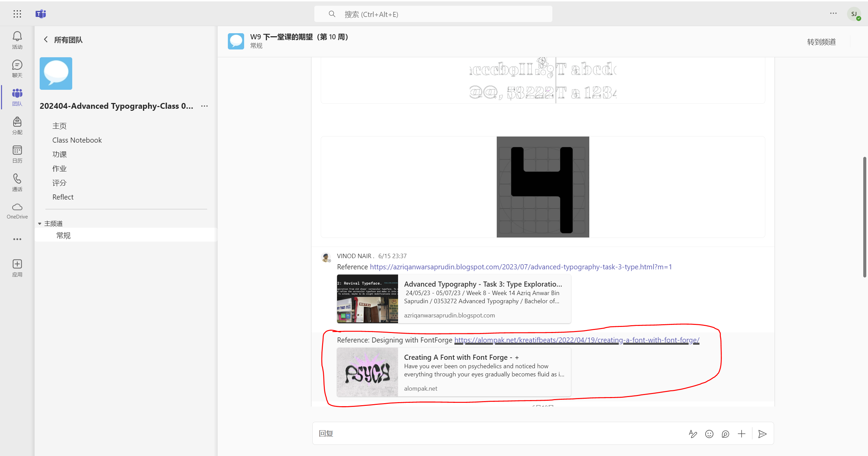Click the 回复 reply input box
This screenshot has width=868, height=456.
[x=498, y=434]
